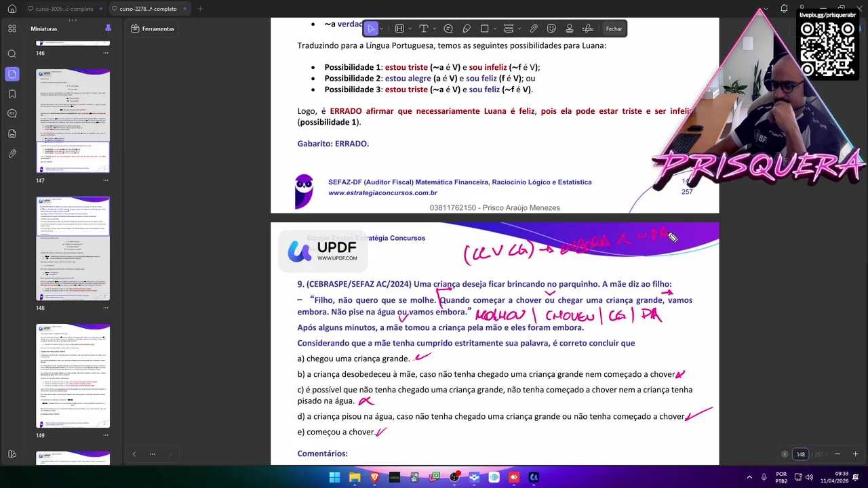Click 'Gabarito: ERRADO.' text
Viewport: 868px width, 488px height.
[x=333, y=144]
